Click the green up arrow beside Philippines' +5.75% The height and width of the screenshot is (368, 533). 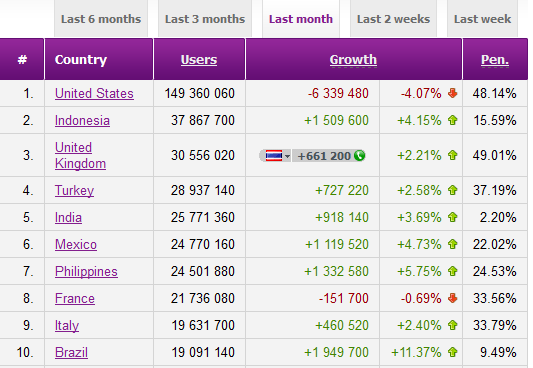click(x=452, y=271)
